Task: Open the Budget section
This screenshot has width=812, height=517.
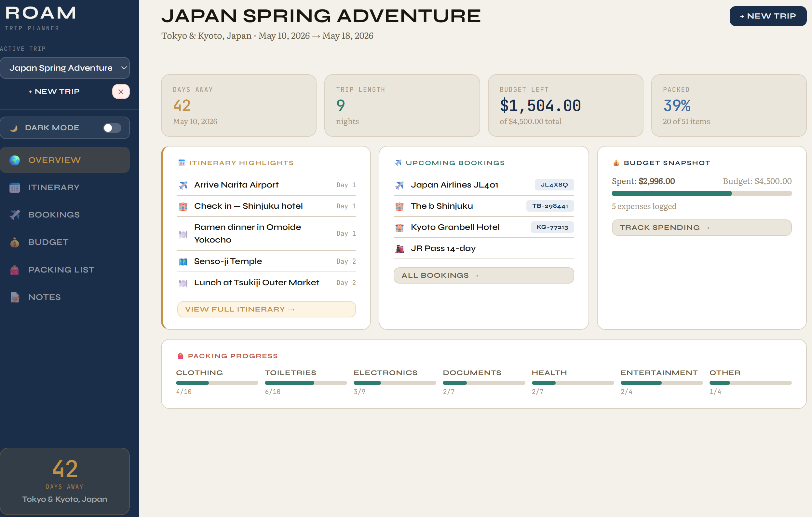Action: point(65,242)
